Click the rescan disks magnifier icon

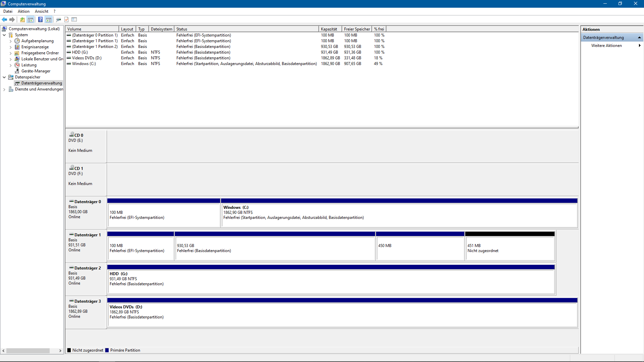click(x=58, y=19)
